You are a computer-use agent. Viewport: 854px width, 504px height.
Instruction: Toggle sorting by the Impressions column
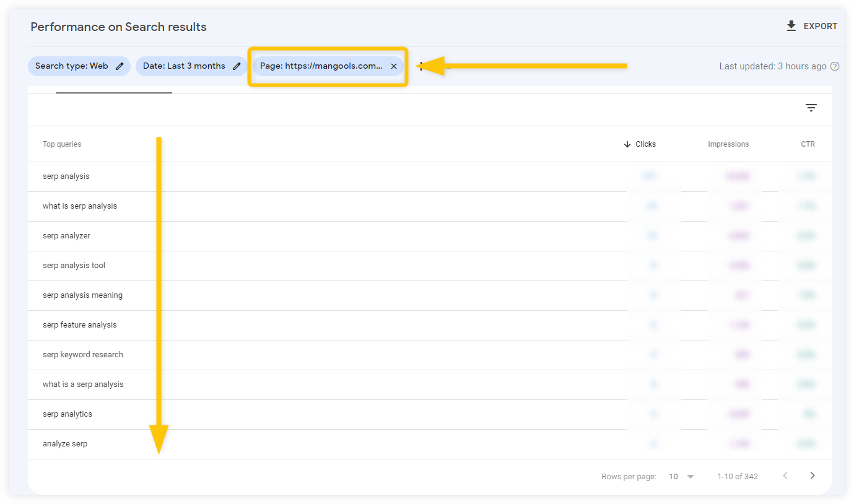[728, 144]
